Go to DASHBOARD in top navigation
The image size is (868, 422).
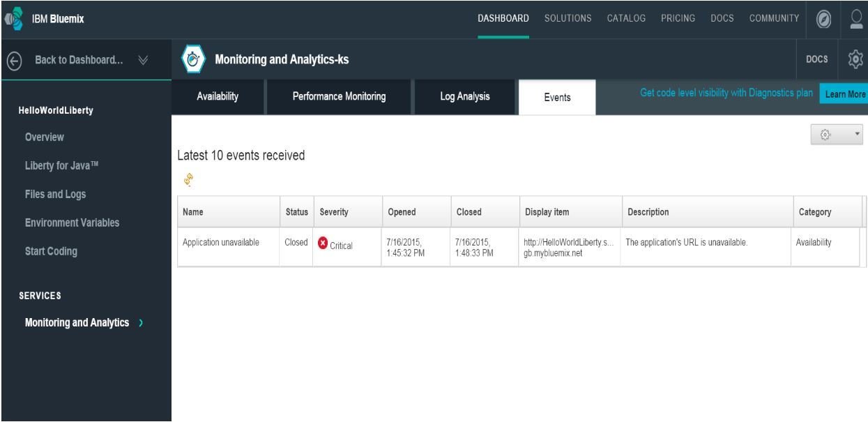click(x=503, y=18)
